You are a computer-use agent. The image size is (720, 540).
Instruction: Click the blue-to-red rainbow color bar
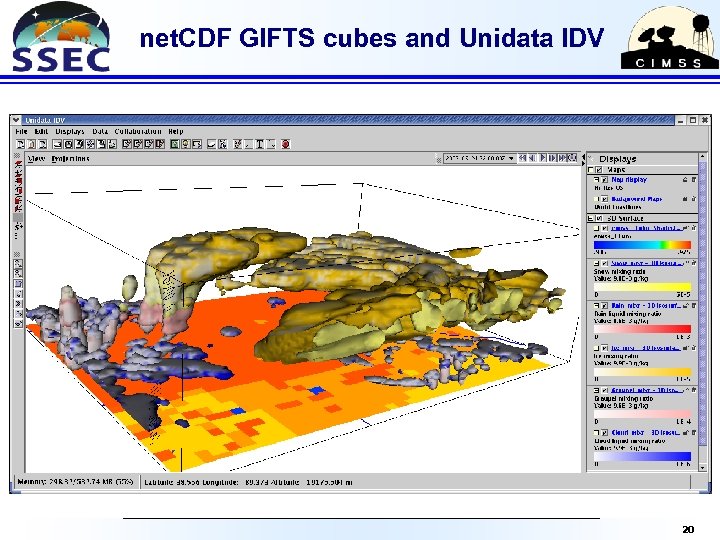pyautogui.click(x=642, y=245)
